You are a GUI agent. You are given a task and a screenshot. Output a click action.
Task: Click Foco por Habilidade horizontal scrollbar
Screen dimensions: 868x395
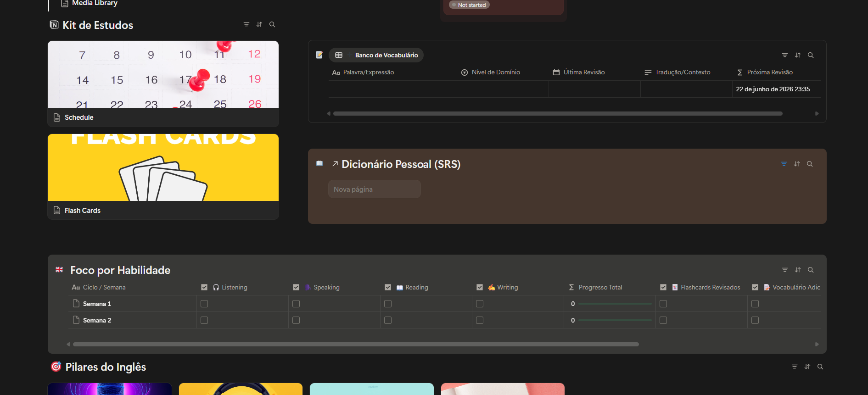click(x=356, y=344)
